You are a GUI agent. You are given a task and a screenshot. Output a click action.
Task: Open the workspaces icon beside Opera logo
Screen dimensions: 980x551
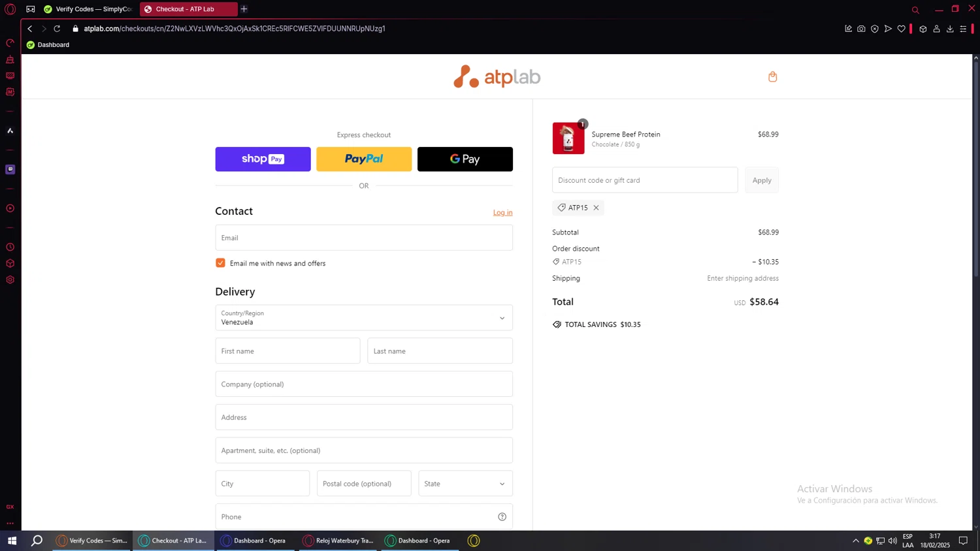point(31,9)
